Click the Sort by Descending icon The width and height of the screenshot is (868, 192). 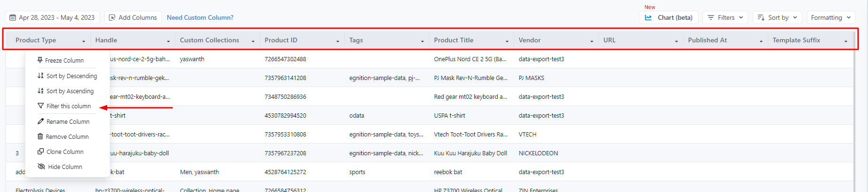[40, 76]
